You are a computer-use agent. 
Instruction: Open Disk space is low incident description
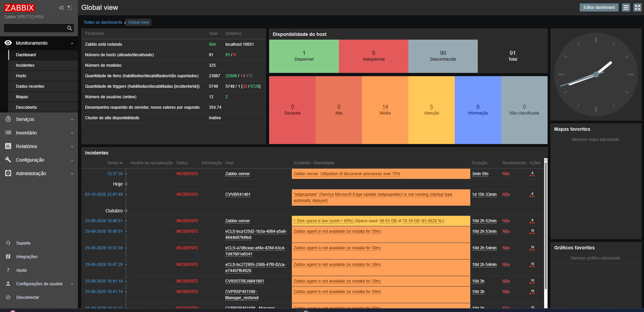pyautogui.click(x=369, y=221)
